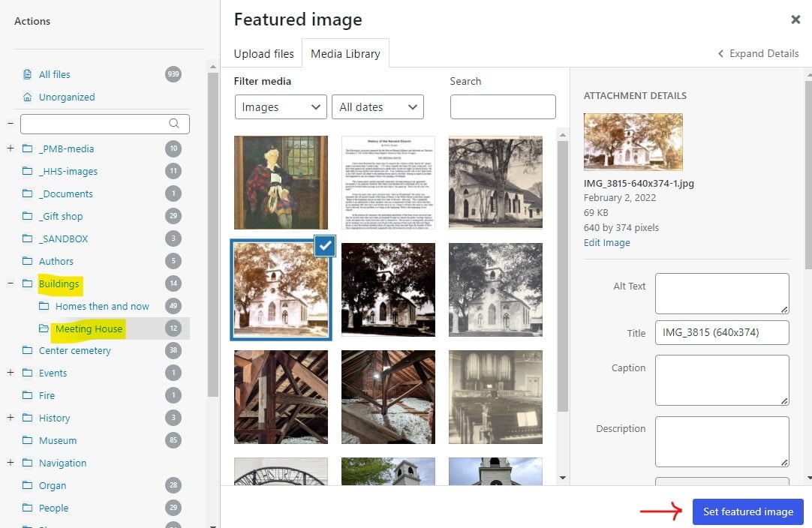Screen dimensions: 812x528
Task: Open the All dates filter dropdown
Action: pos(377,107)
